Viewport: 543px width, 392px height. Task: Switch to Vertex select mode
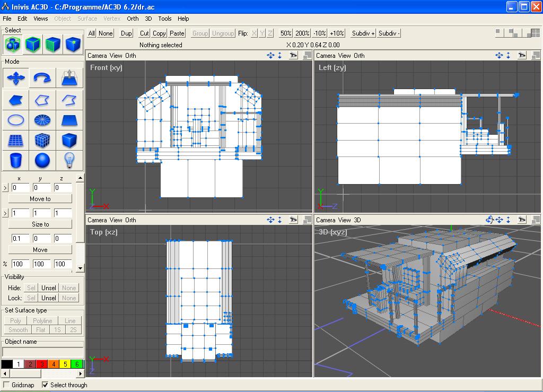73,45
